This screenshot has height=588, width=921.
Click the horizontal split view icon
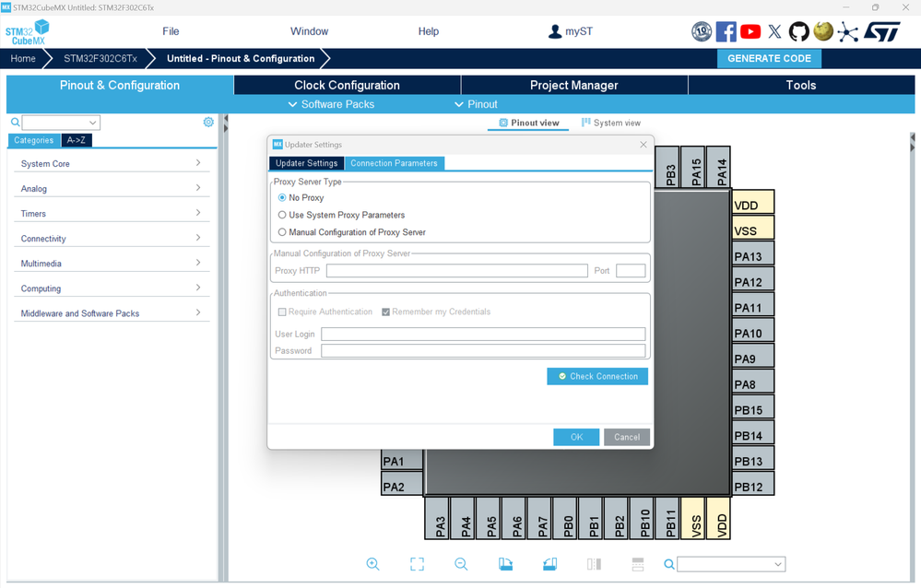638,564
